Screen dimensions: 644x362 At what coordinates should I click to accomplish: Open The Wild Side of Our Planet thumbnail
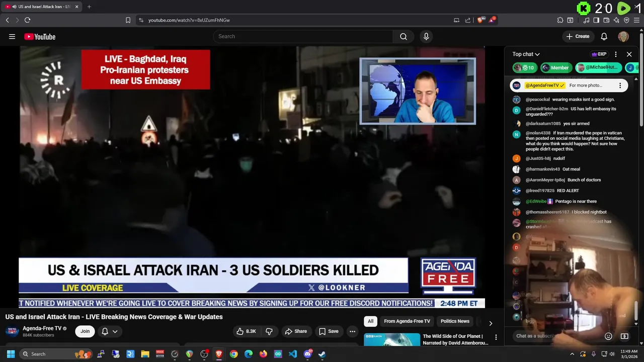(392, 339)
